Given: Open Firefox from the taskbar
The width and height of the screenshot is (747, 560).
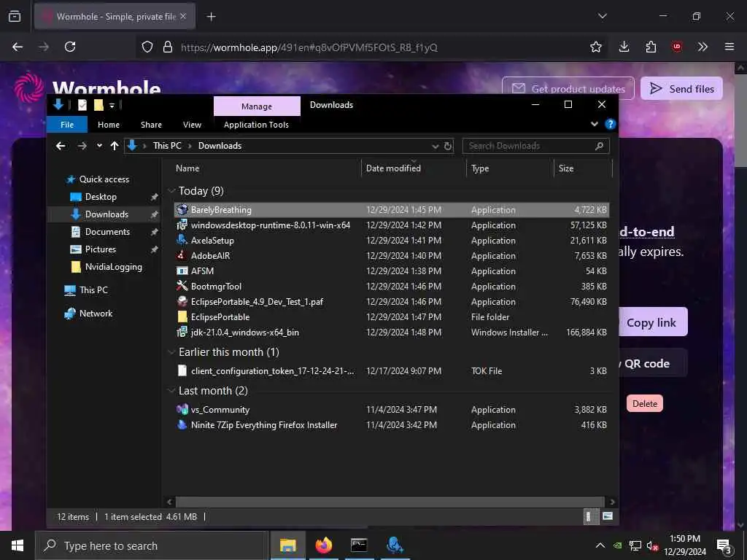Looking at the screenshot, I should click(323, 545).
